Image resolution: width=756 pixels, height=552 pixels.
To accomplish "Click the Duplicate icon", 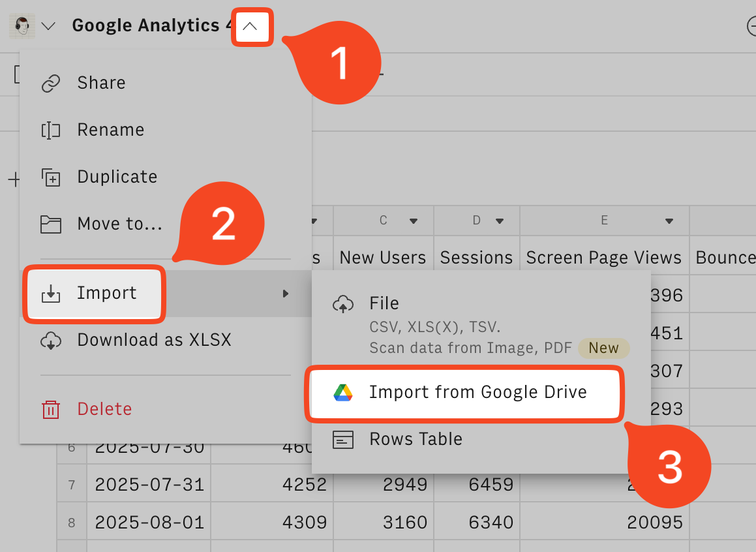I will 51,177.
